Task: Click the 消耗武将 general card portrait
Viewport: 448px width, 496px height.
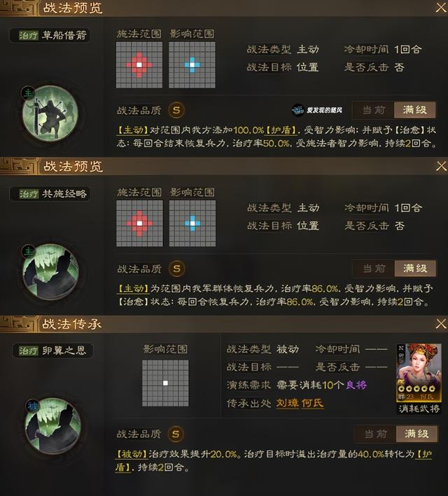Action: click(419, 373)
